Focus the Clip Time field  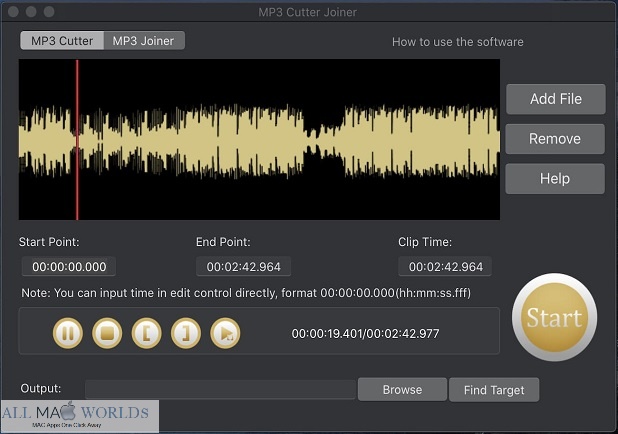(x=445, y=267)
